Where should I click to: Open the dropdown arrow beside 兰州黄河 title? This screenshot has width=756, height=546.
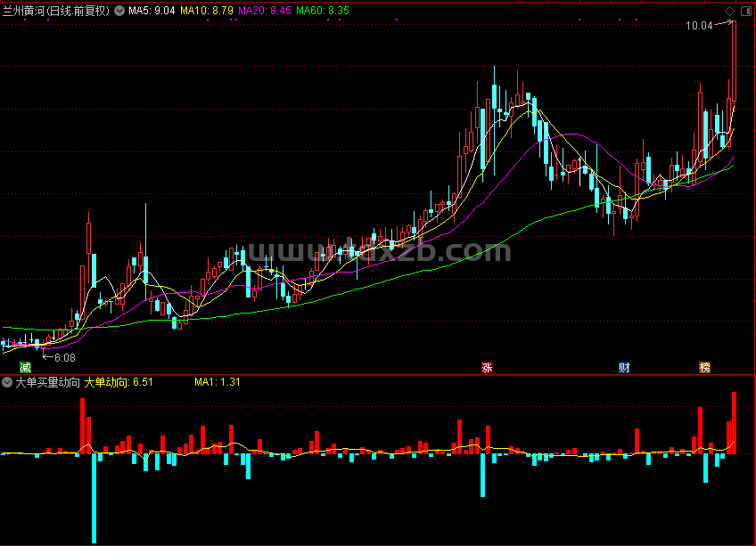pos(119,11)
